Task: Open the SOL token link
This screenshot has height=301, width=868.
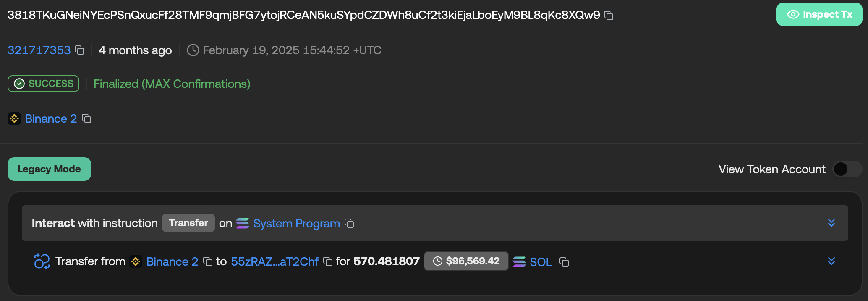Action: pyautogui.click(x=540, y=262)
